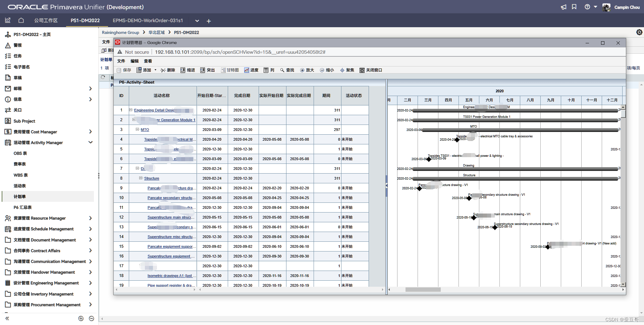Switch to the PS1-DM2022 tab
The height and width of the screenshot is (325, 644).
85,20
